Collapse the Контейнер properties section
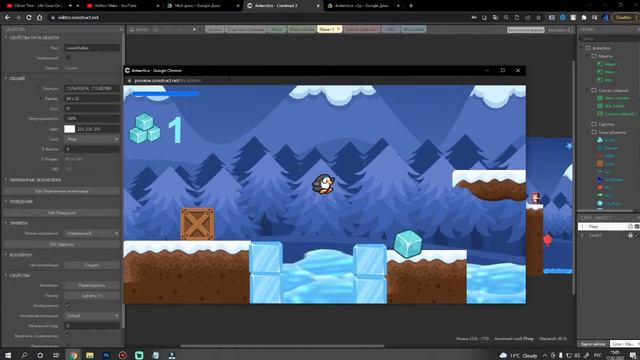The width and height of the screenshot is (640, 360). pyautogui.click(x=6, y=255)
